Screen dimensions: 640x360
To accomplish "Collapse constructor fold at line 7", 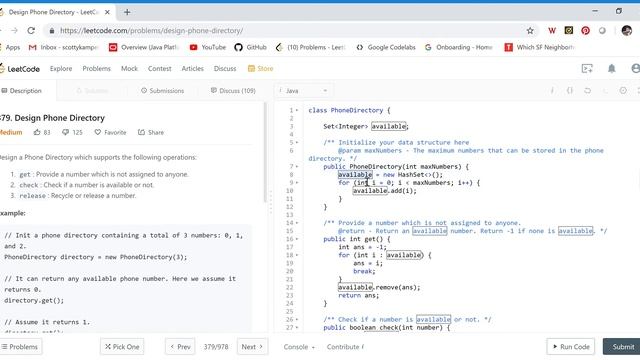I will click(x=297, y=167).
